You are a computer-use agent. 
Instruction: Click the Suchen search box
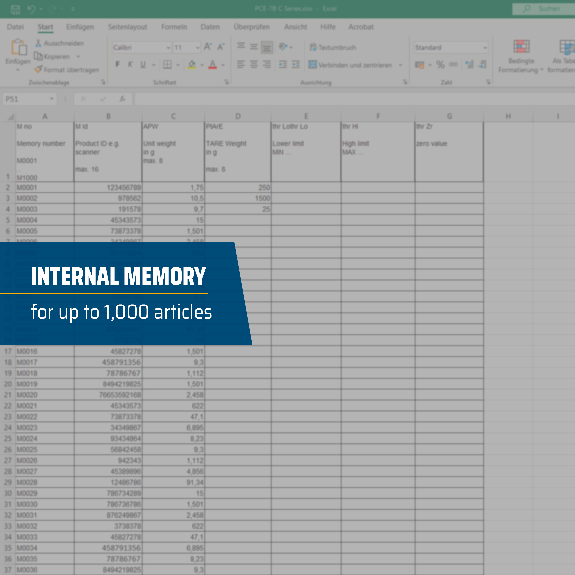pyautogui.click(x=544, y=9)
